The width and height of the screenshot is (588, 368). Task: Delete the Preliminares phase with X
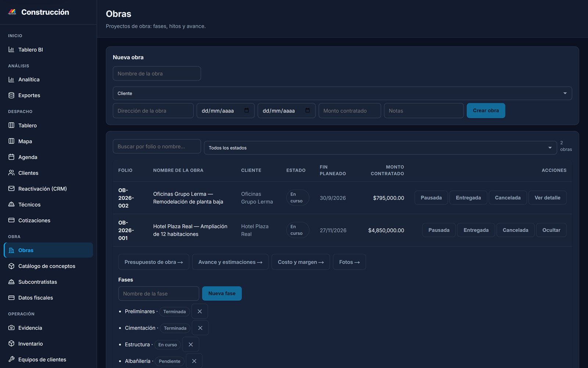[200, 311]
